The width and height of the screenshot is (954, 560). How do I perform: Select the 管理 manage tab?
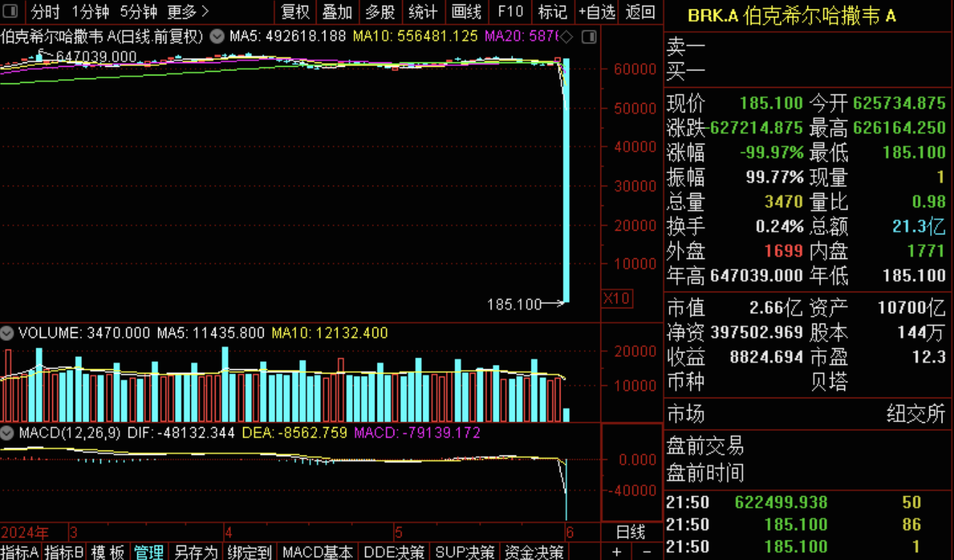tap(149, 552)
